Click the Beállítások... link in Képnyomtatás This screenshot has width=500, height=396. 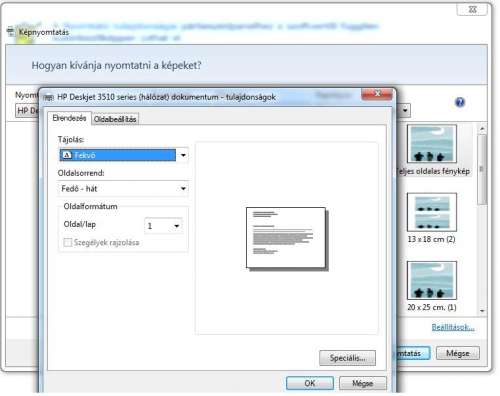453,327
